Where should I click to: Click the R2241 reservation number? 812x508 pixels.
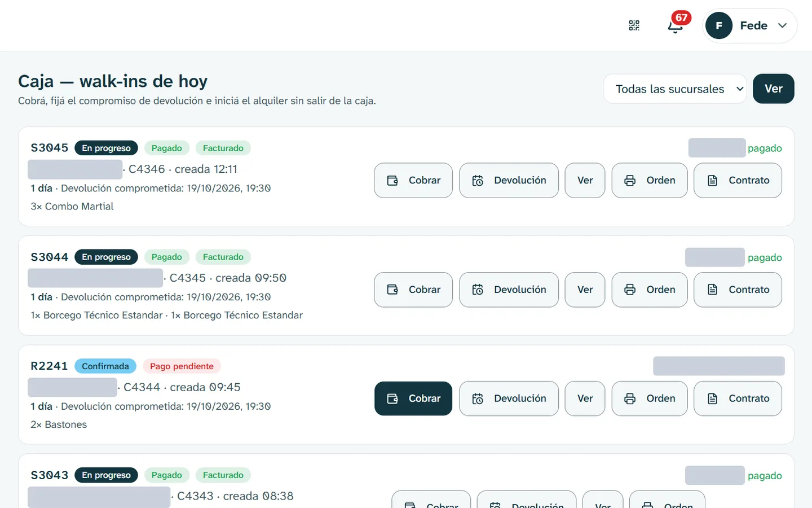49,366
